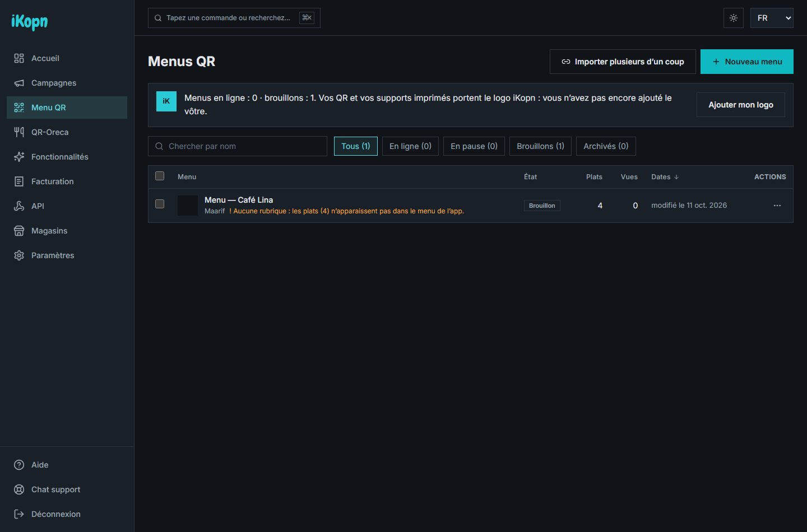Open Chat support link
The image size is (807, 532).
click(67, 489)
